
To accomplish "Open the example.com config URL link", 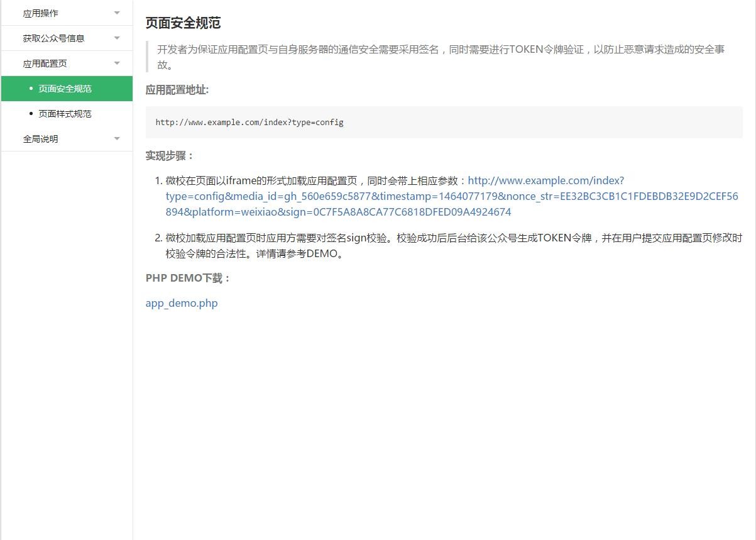I will 452,196.
